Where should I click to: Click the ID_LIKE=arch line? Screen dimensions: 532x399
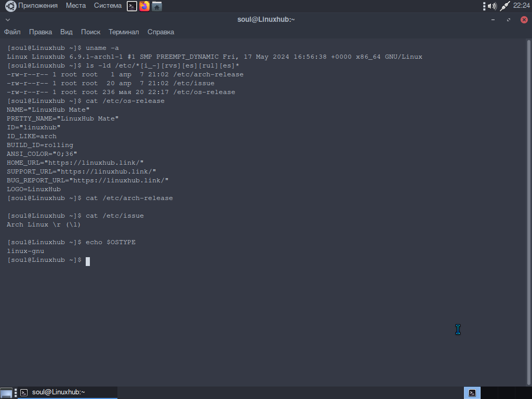32,136
